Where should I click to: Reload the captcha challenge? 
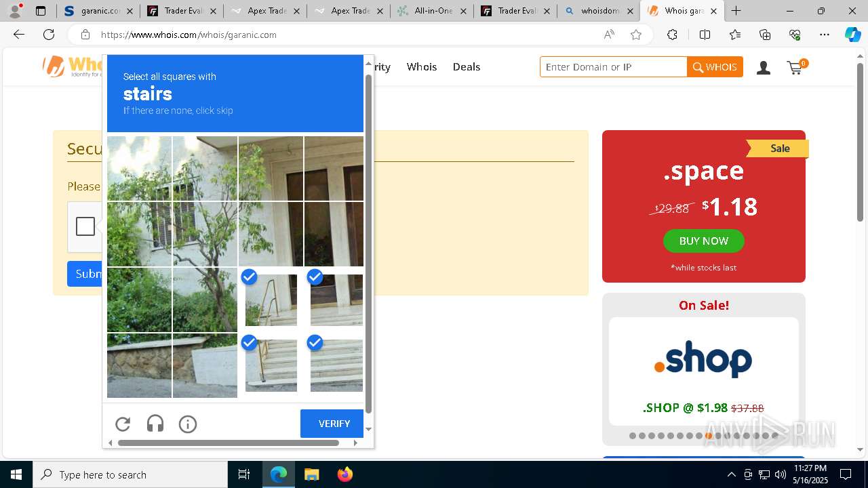(x=123, y=424)
